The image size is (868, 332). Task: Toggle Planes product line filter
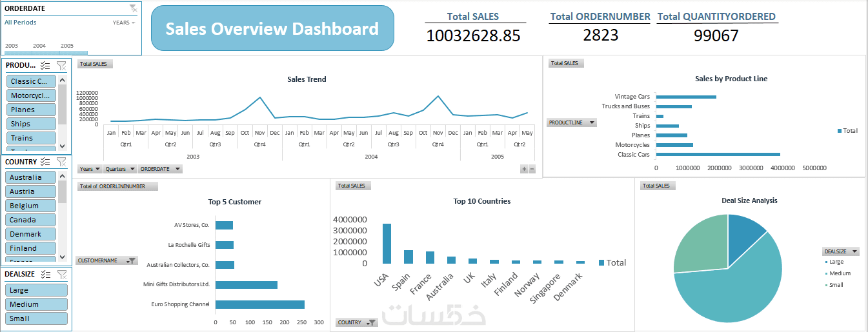[x=32, y=110]
